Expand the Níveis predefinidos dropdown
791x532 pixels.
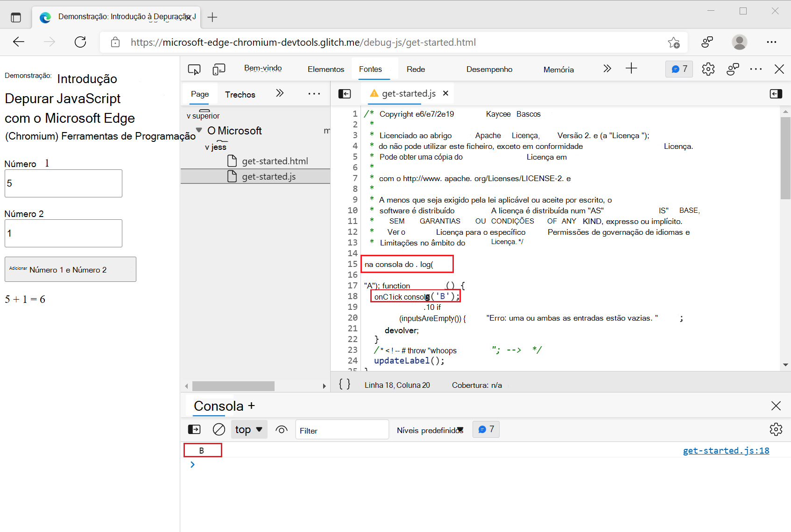pyautogui.click(x=430, y=429)
